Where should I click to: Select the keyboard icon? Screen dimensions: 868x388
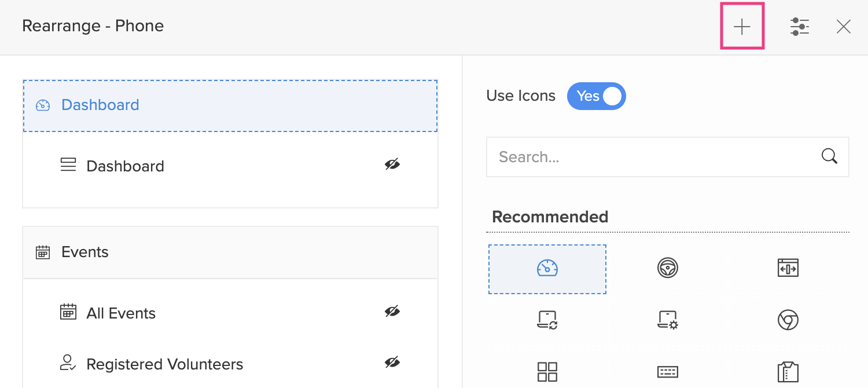[668, 371]
